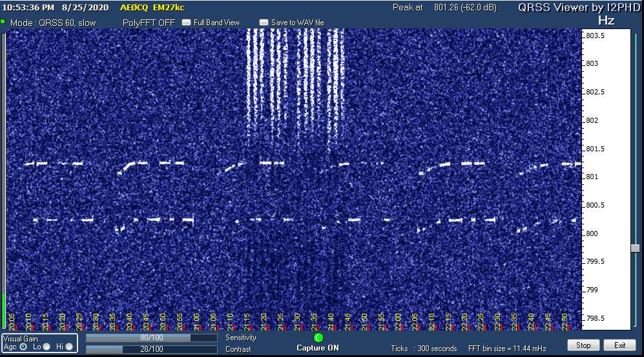
Task: Toggle the PolyFFT OFF label
Action: click(149, 23)
